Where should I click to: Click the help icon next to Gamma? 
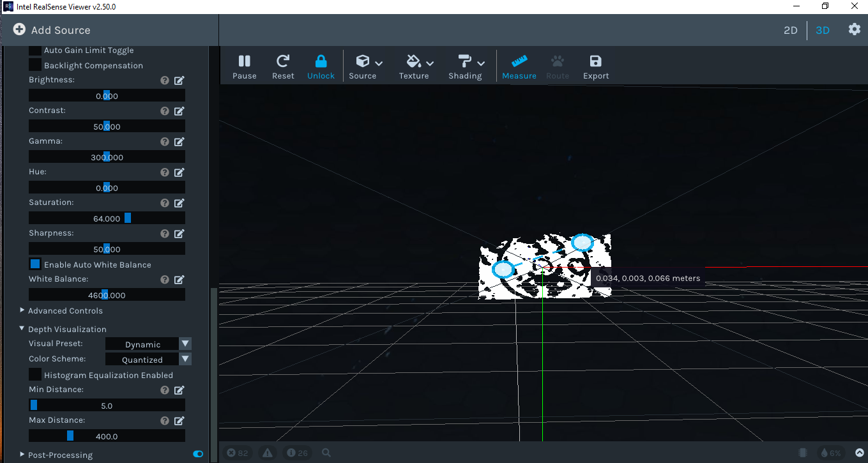pyautogui.click(x=165, y=142)
